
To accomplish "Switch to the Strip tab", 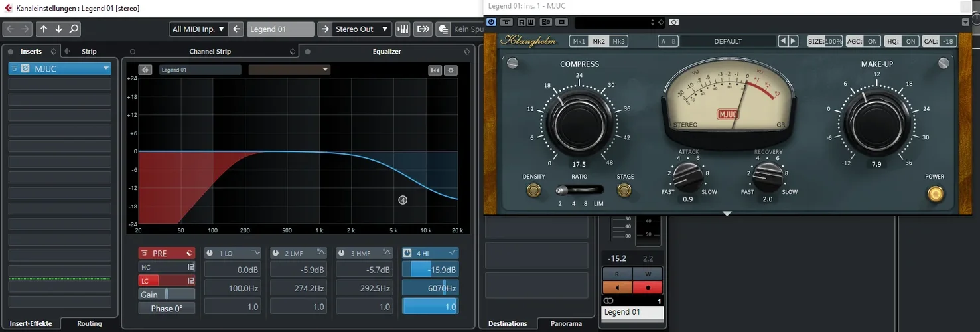I will point(89,51).
